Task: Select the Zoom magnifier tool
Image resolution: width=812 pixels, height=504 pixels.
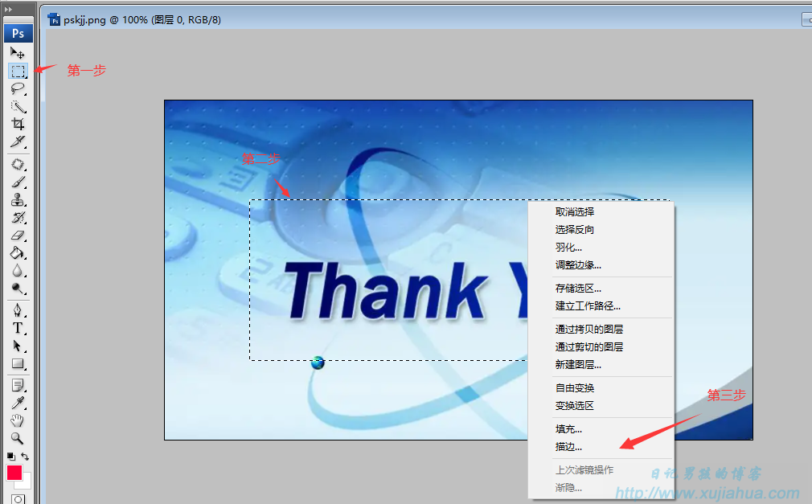Action: point(18,438)
